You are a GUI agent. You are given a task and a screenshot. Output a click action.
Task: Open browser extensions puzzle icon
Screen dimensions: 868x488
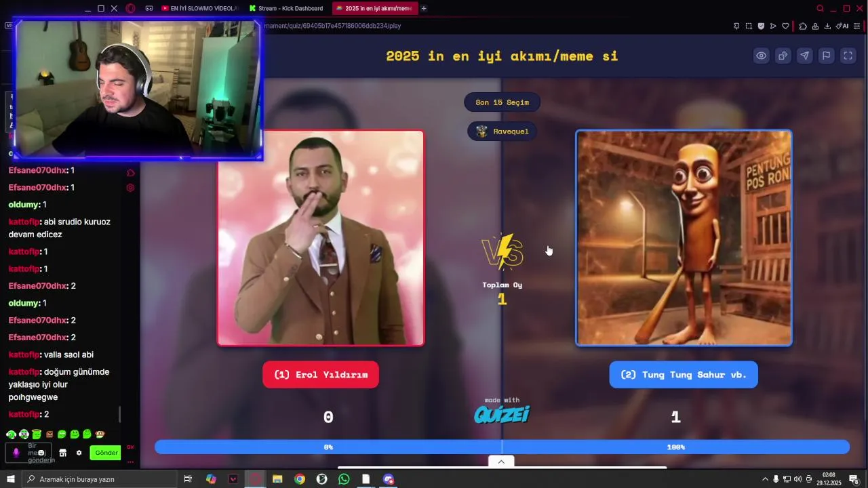point(803,26)
